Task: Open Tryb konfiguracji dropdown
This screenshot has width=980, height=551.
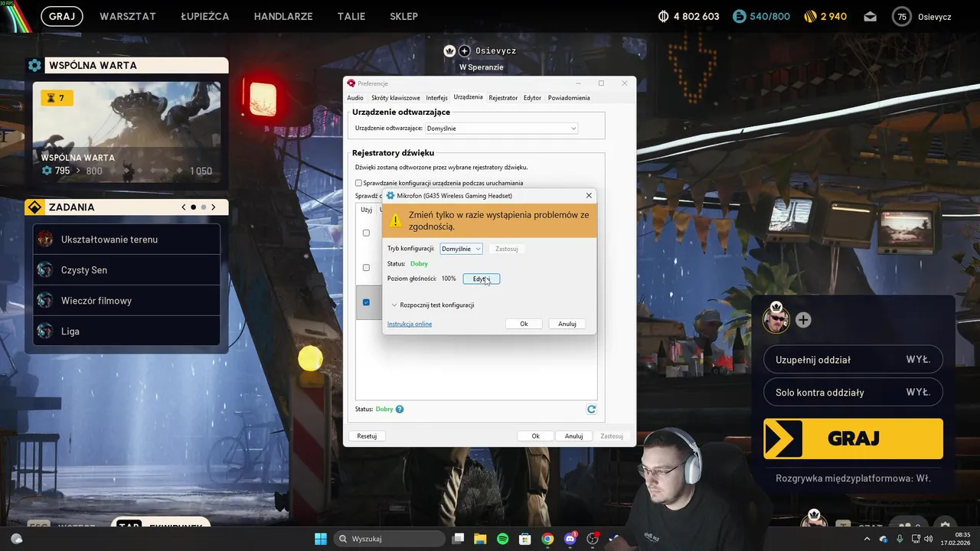Action: click(x=461, y=249)
